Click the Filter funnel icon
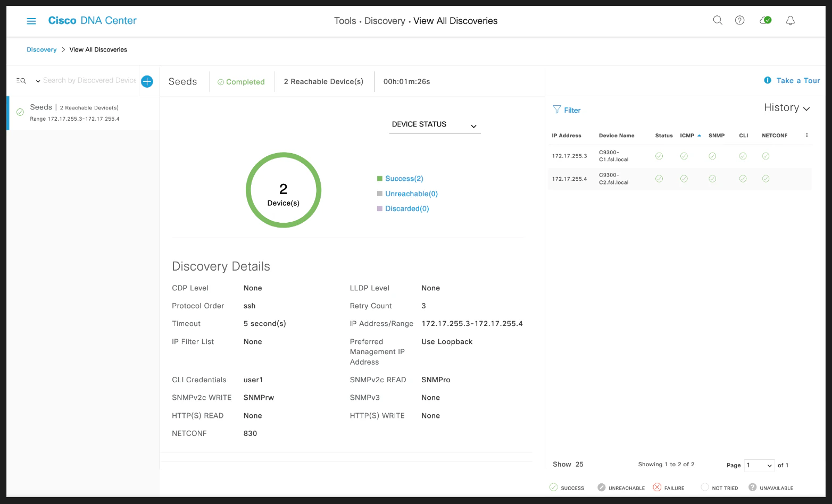 coord(557,110)
